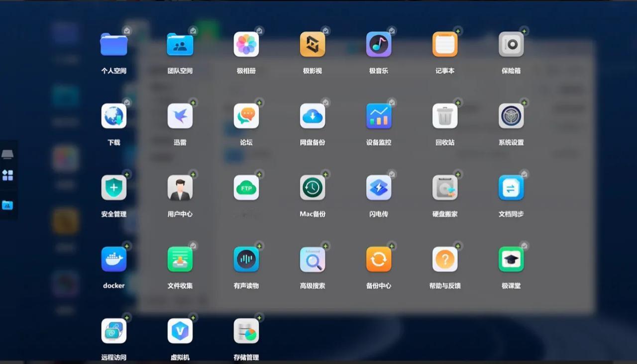This screenshot has height=364, width=637.
Task: Open the 极音乐 music app
Action: click(x=379, y=44)
